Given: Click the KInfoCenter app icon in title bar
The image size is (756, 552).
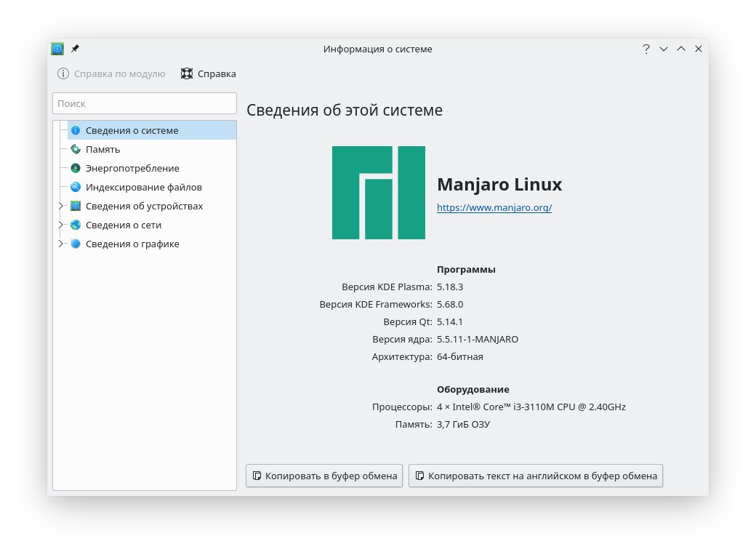Looking at the screenshot, I should tap(57, 49).
